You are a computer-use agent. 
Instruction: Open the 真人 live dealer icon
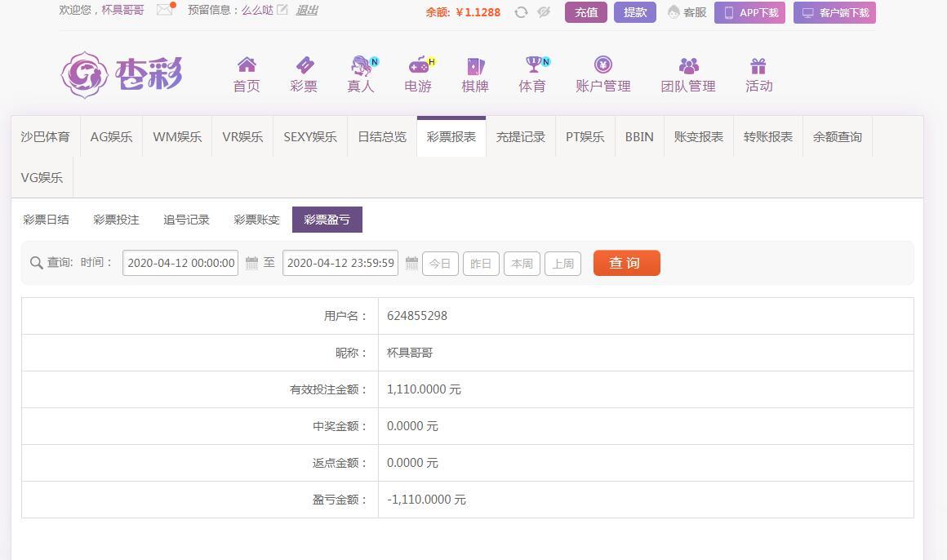tap(362, 64)
